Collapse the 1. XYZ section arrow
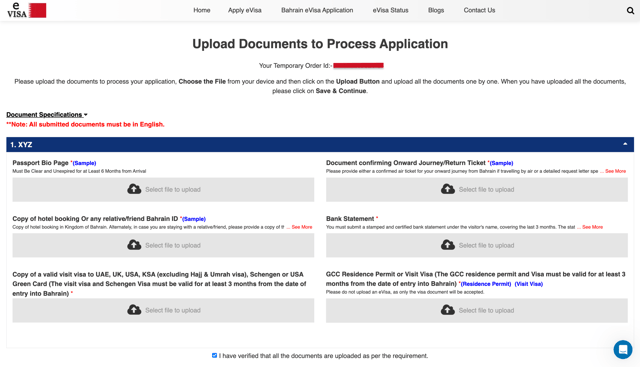The height and width of the screenshot is (367, 640). (625, 144)
